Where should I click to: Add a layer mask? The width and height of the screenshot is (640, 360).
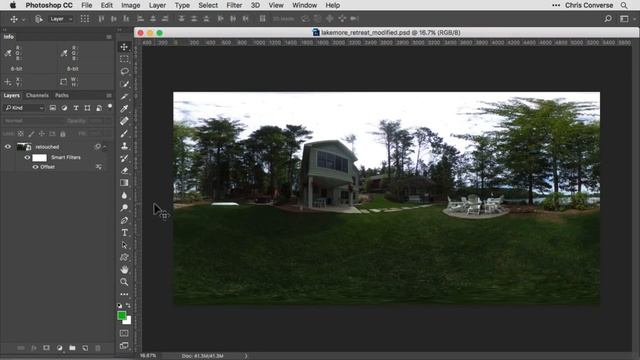47,348
